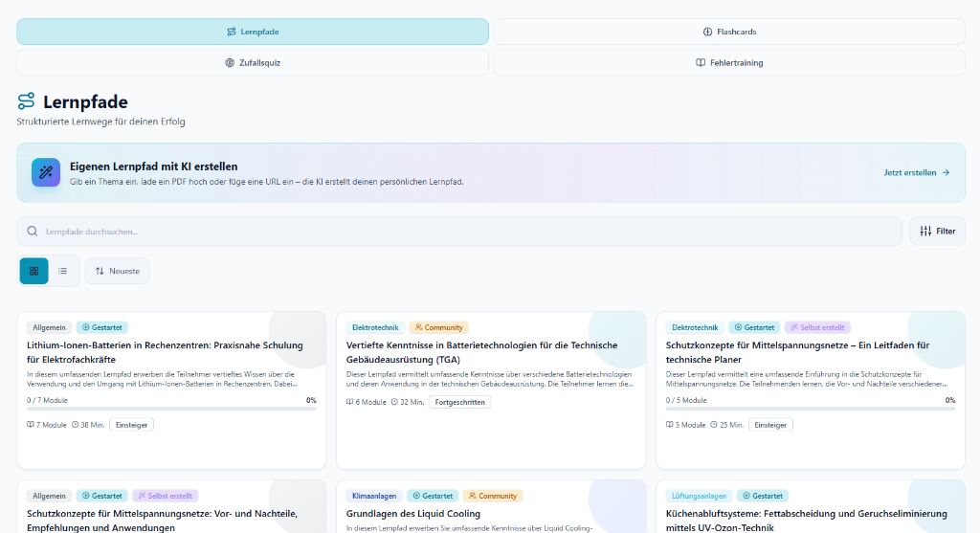The image size is (980, 533).
Task: Click clock icon next to 32 Min.
Action: (x=394, y=402)
